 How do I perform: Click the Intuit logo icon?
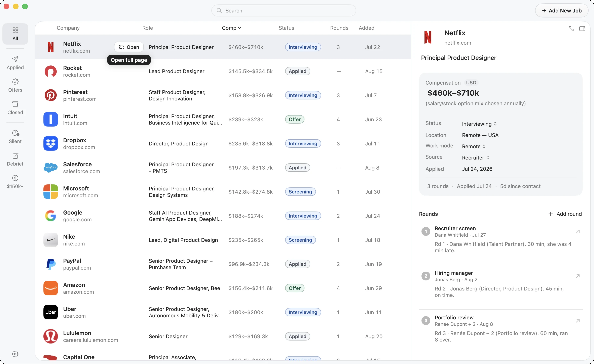[51, 120]
